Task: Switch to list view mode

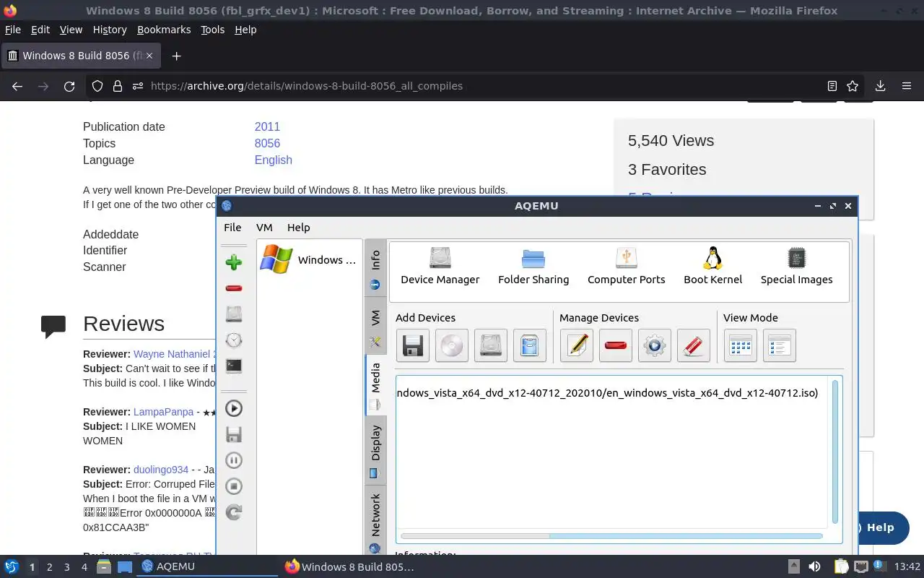Action: point(780,345)
